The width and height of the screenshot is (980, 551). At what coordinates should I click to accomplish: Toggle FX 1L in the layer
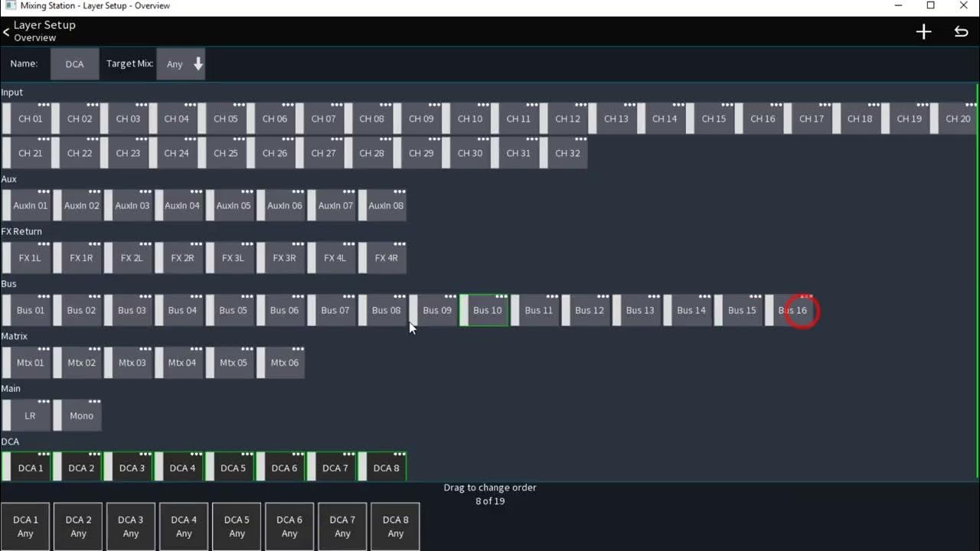27,258
